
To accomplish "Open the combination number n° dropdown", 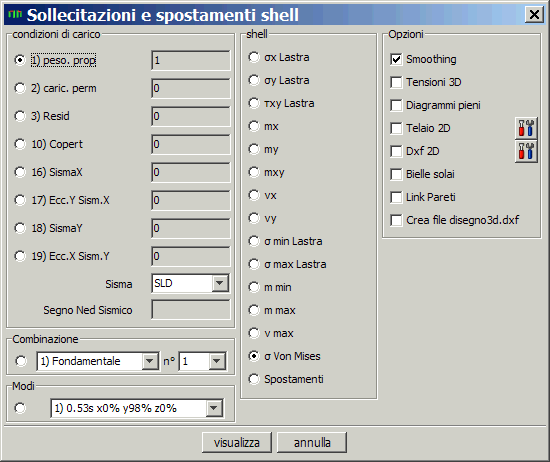I will 216,361.
